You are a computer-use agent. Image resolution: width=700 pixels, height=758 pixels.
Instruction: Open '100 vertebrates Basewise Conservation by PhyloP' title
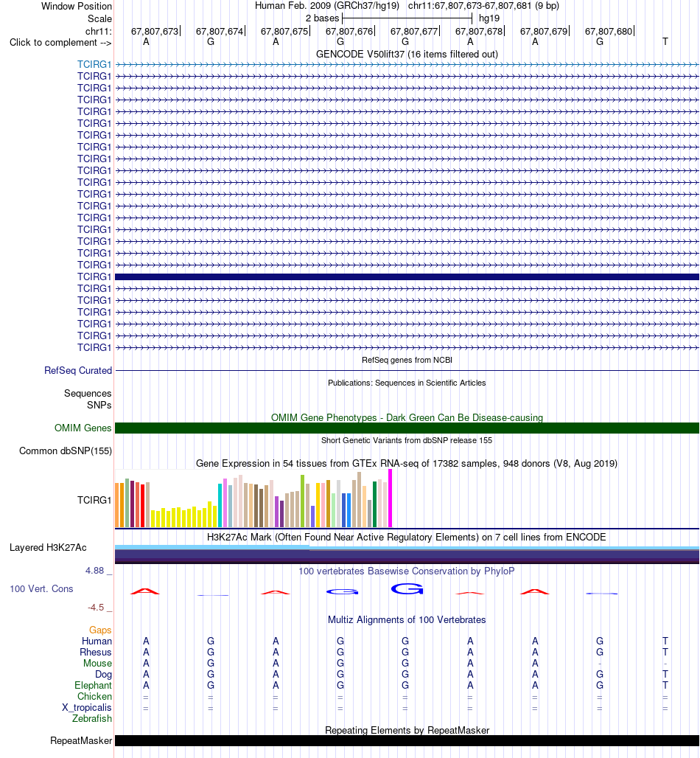pos(407,571)
